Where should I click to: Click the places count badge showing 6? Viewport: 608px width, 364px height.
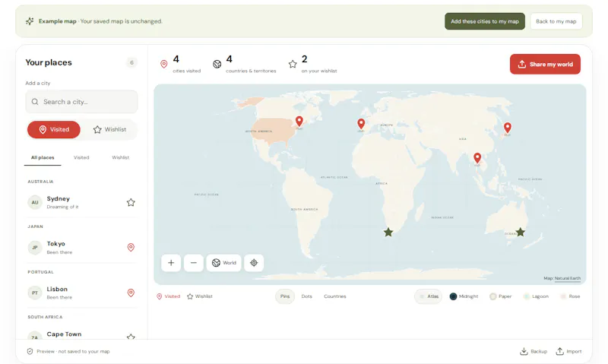(131, 62)
